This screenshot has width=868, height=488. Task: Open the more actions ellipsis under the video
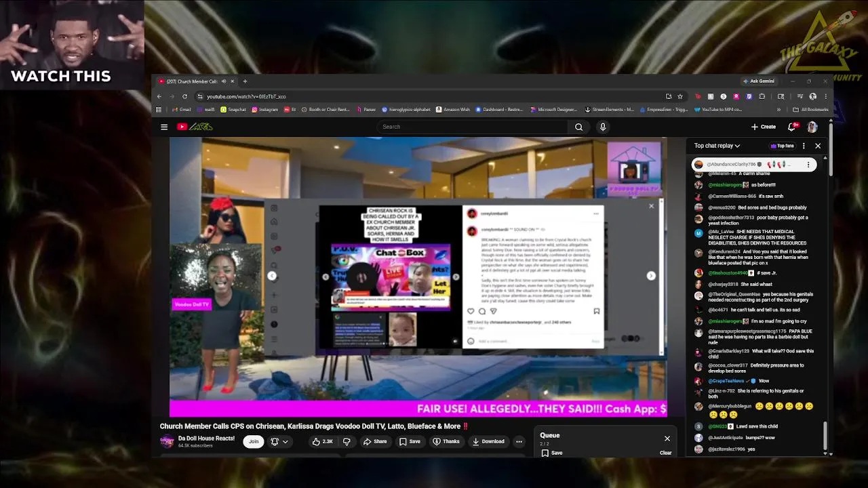[519, 441]
